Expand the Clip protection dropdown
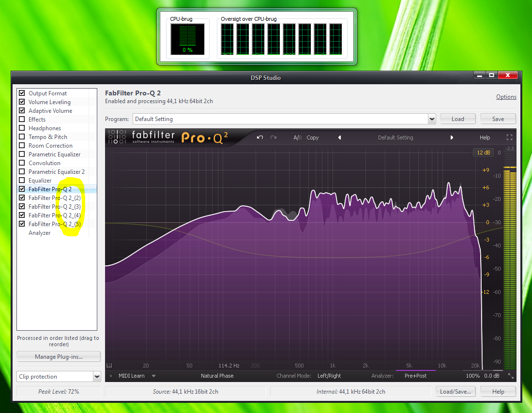Viewport: 532px width, 413px height. coord(97,376)
